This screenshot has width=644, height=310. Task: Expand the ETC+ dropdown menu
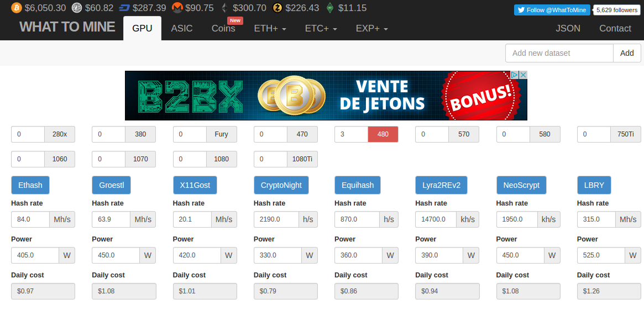(321, 28)
